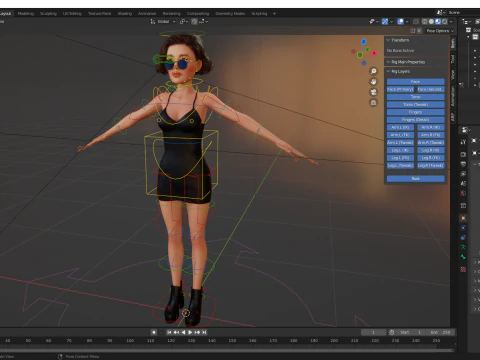Click the current frame number field
480x360 pixels.
(x=373, y=332)
